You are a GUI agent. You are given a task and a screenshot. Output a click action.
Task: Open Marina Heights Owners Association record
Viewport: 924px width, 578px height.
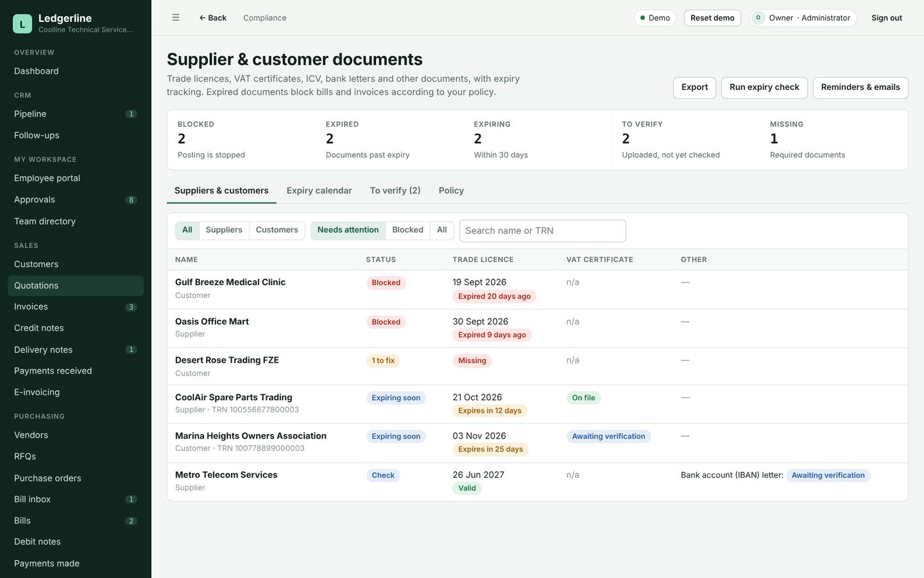(x=537, y=443)
